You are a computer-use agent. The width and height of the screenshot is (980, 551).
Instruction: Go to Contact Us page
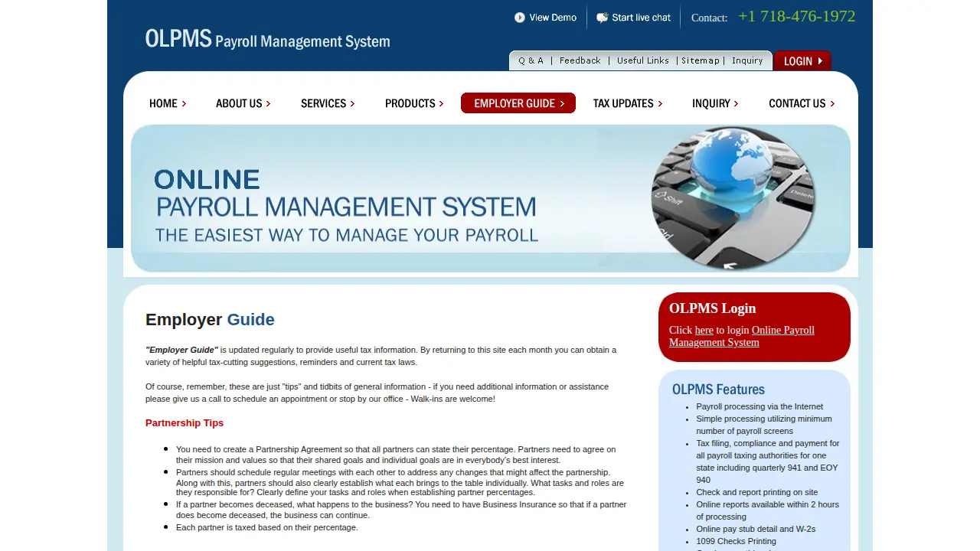(x=802, y=103)
